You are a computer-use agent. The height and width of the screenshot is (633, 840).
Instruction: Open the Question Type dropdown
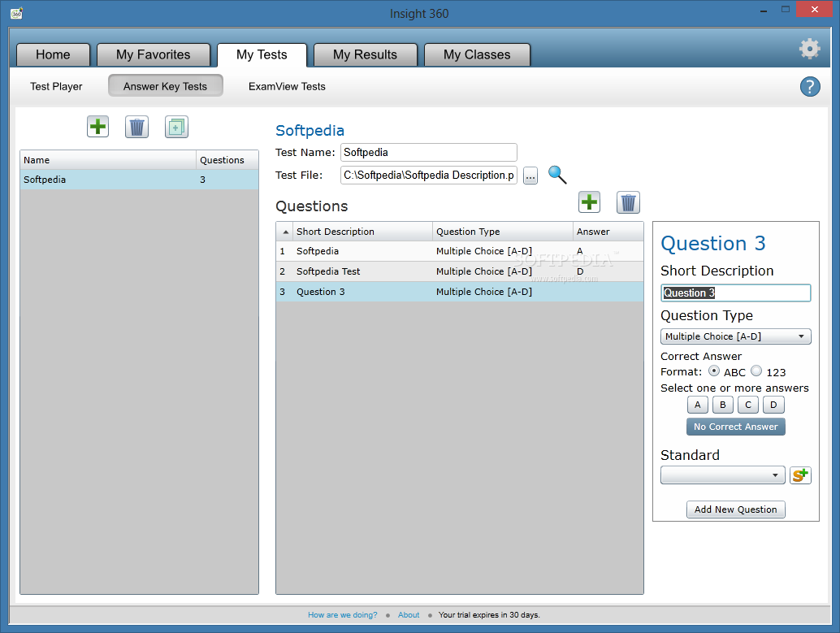(x=736, y=336)
